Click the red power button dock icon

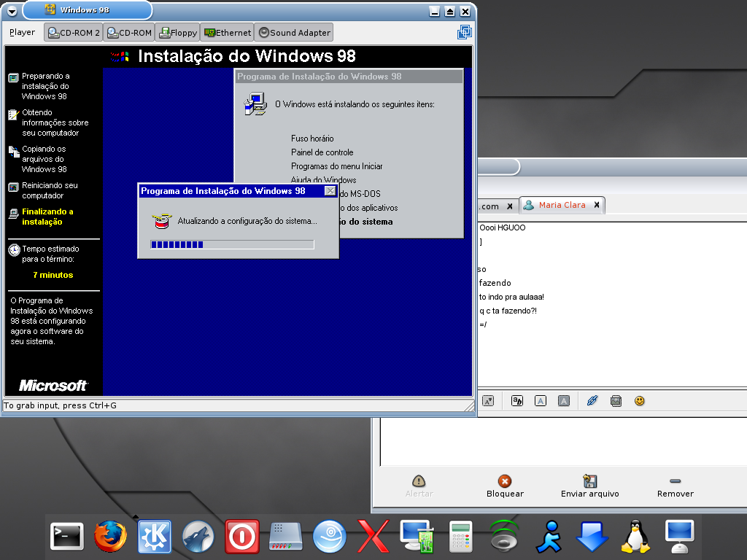[x=242, y=536]
